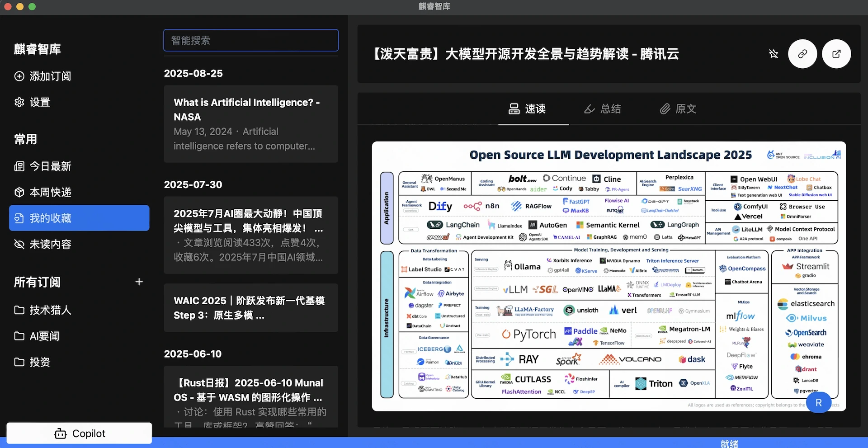The height and width of the screenshot is (448, 868).
Task: Add a new subscription folder with plus
Action: (x=139, y=282)
